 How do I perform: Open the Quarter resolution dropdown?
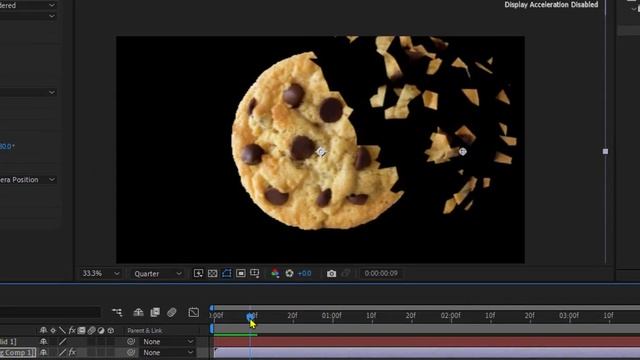pos(158,274)
